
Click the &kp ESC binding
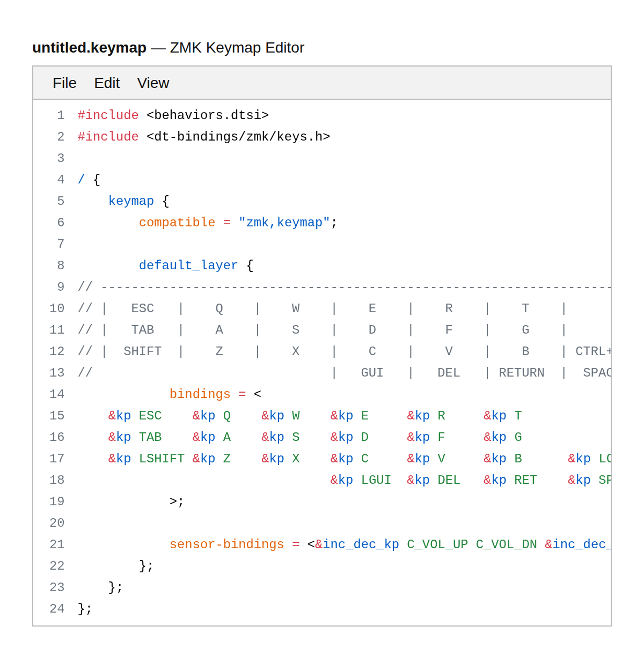click(135, 416)
